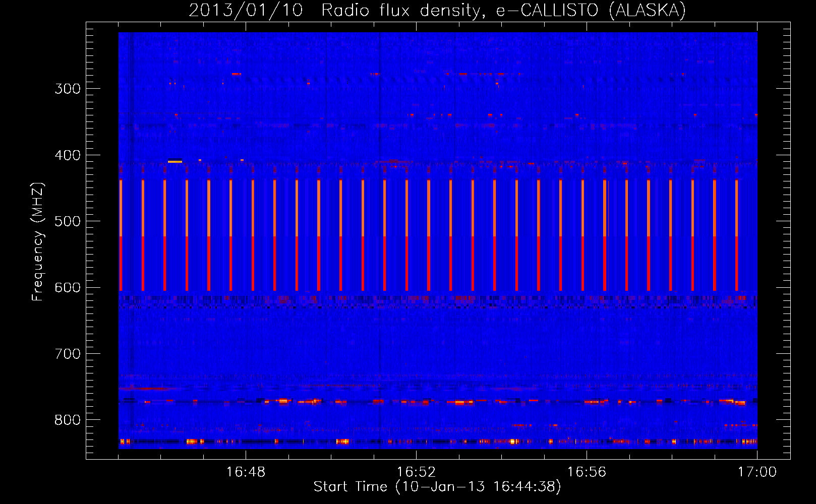The height and width of the screenshot is (504, 816).
Task: Click the 600 frequency tick label
Action: click(68, 288)
